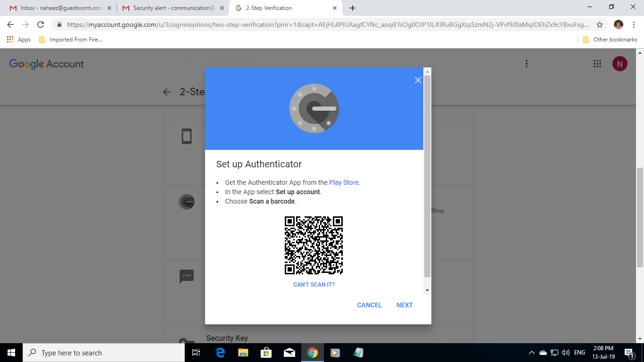The image size is (644, 362).
Task: Go back in the browser
Action: (11, 25)
